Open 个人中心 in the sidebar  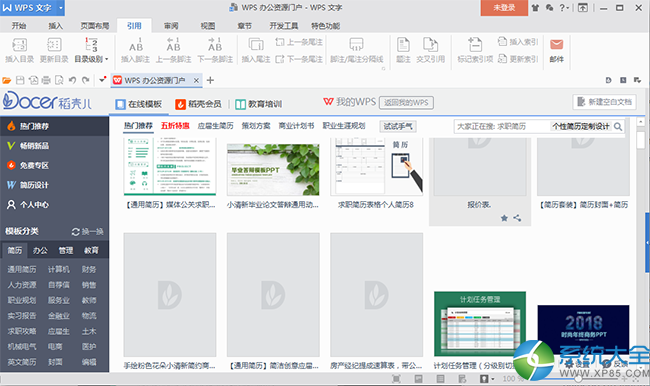(54, 204)
